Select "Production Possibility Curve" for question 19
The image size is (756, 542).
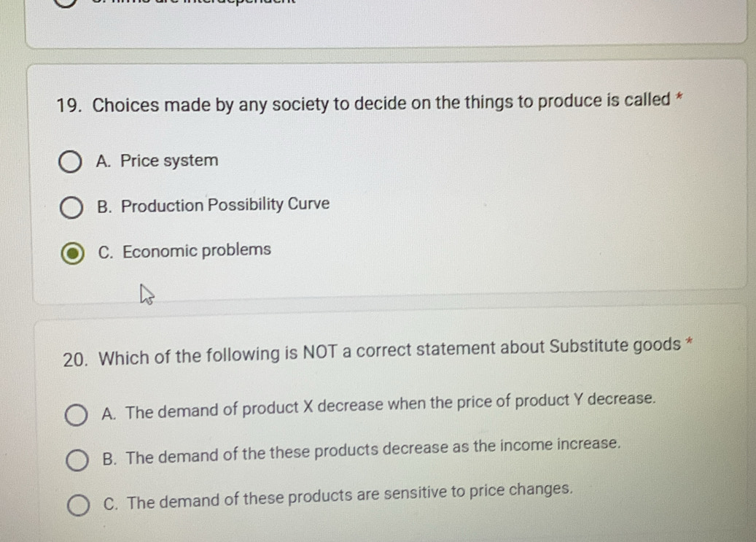coord(71,207)
